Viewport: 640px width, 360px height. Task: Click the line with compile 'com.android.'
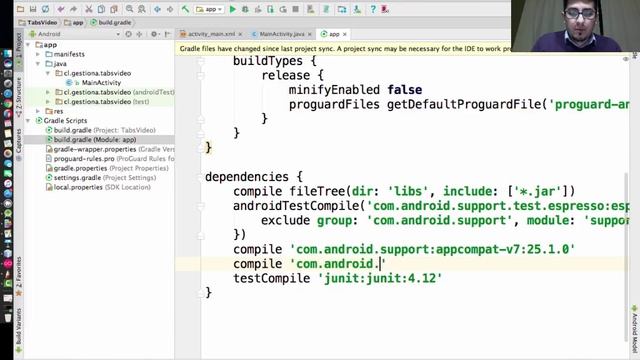402,264
